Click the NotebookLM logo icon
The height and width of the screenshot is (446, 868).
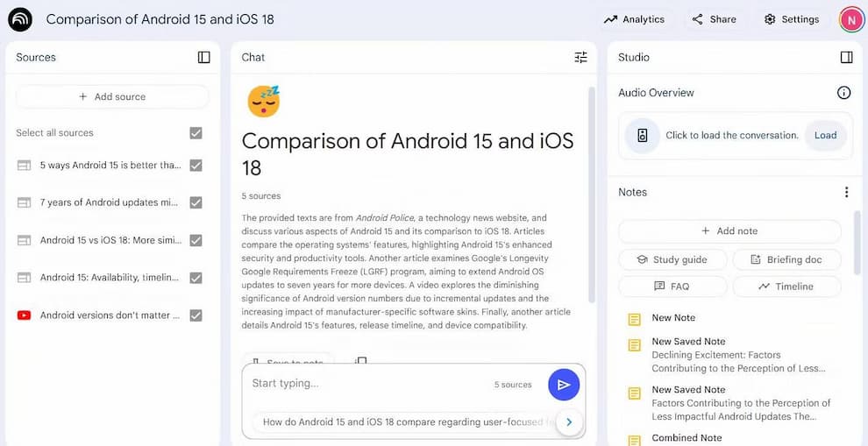20,19
